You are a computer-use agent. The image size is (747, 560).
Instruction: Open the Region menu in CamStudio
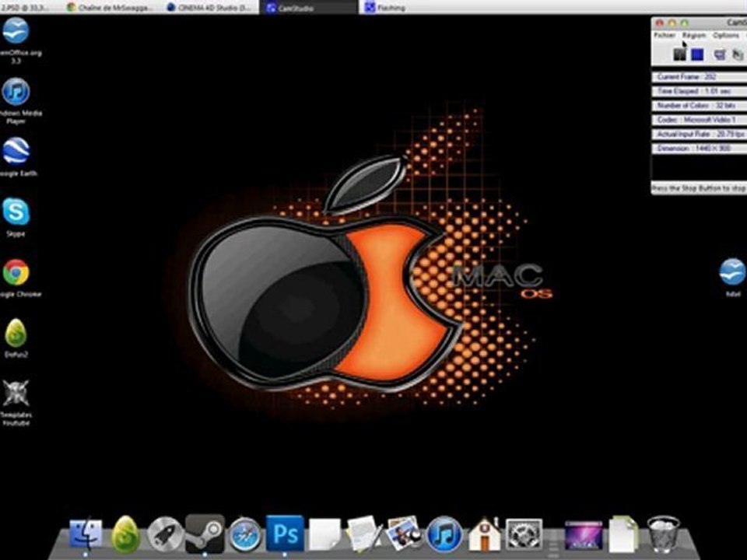(x=693, y=36)
